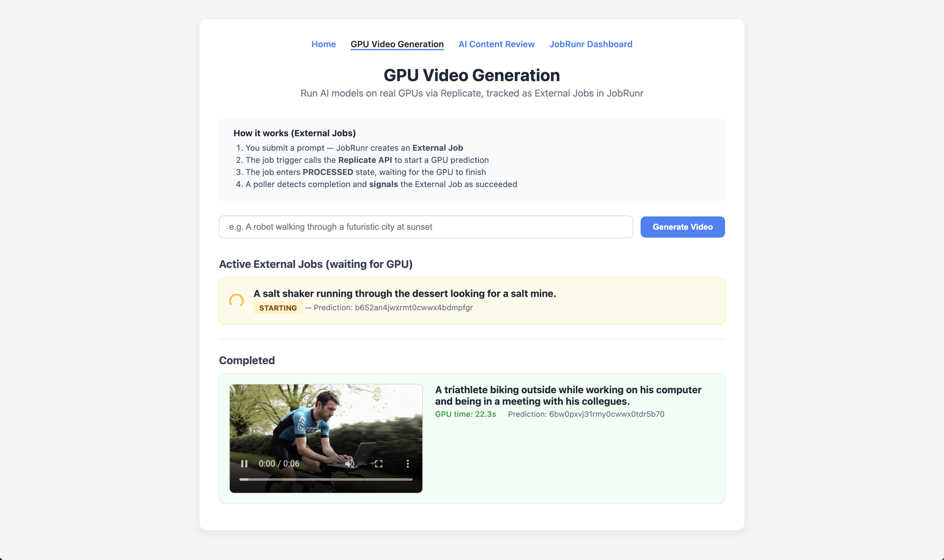Click the GPU time 22.3s label
Image resolution: width=944 pixels, height=560 pixels.
(465, 414)
